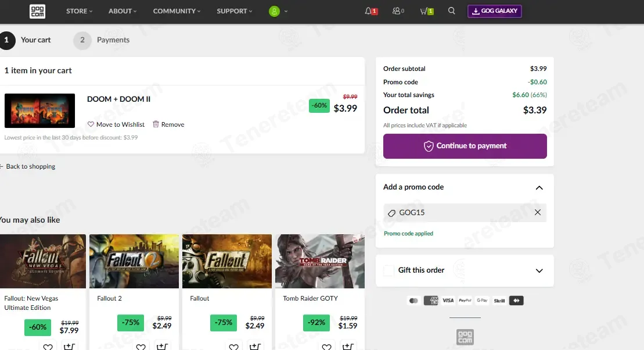Open the GOG.com logo homepage
Image resolution: width=644 pixels, height=350 pixels.
point(37,11)
